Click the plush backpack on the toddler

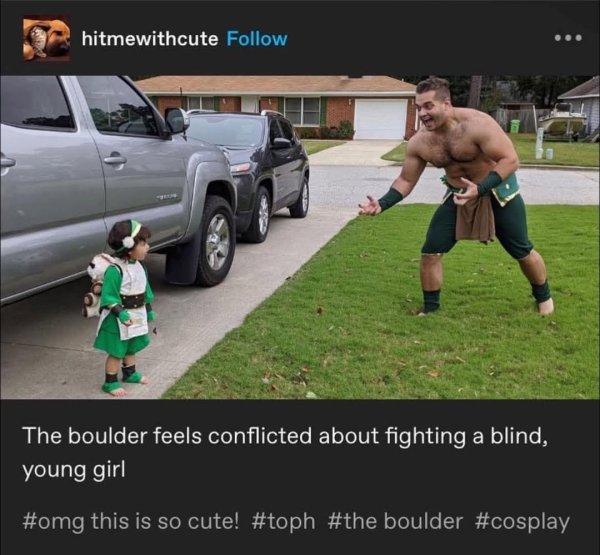point(93,285)
